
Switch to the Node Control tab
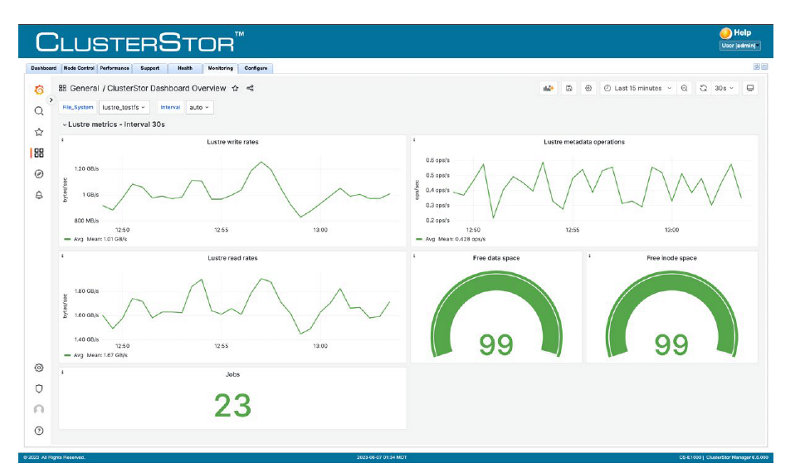[79, 68]
